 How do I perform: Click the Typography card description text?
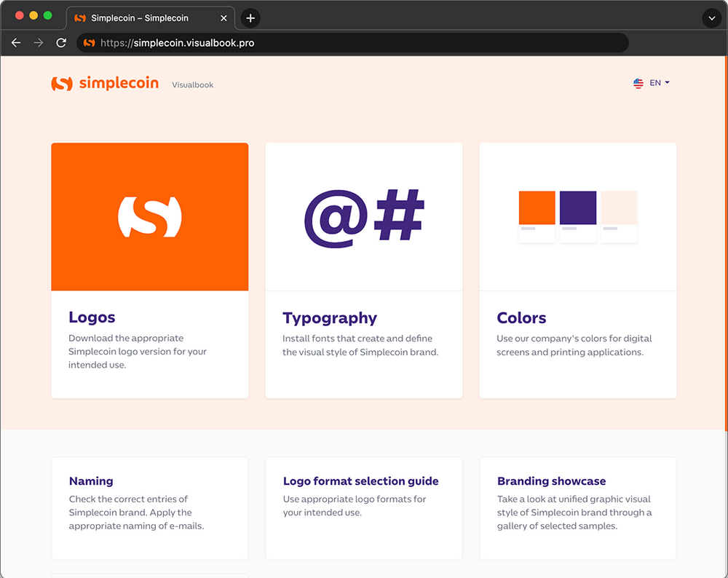[x=360, y=345]
